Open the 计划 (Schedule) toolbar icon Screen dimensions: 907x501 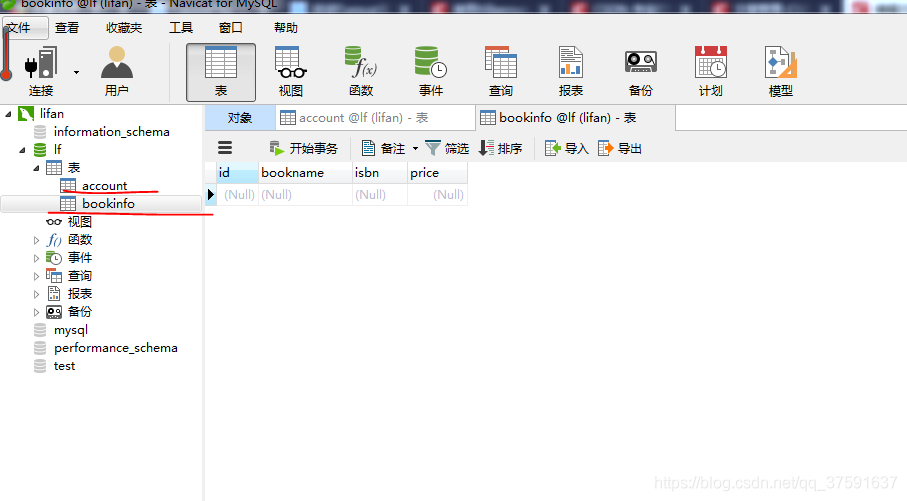point(710,72)
